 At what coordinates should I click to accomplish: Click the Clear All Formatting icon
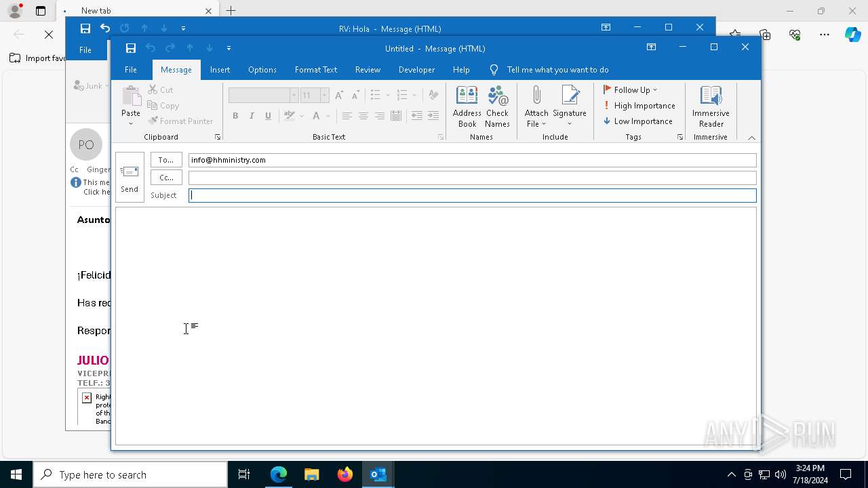[433, 96]
